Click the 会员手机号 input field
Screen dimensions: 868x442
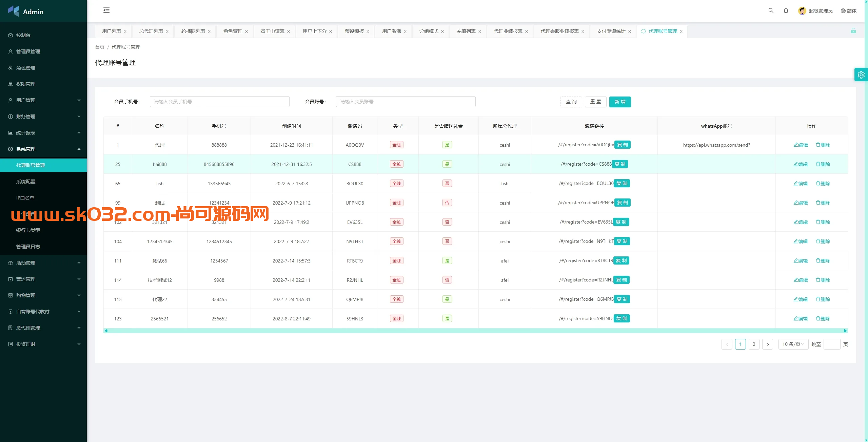click(x=219, y=102)
